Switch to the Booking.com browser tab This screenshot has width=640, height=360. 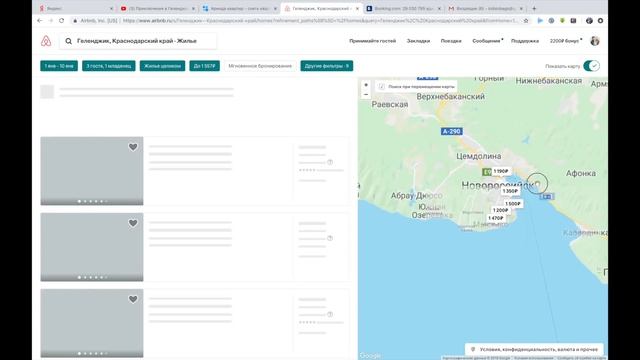click(x=404, y=8)
